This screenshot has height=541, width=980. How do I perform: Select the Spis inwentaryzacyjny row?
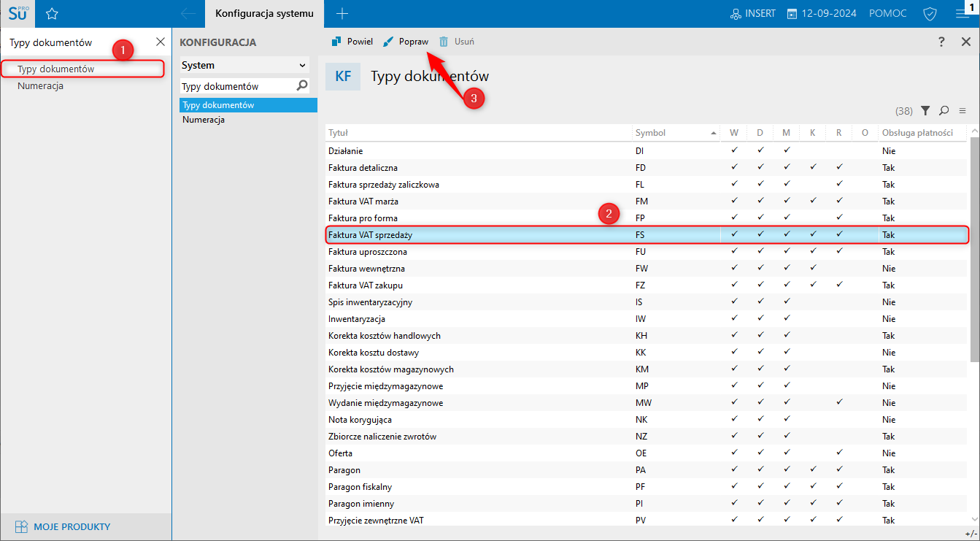point(647,302)
